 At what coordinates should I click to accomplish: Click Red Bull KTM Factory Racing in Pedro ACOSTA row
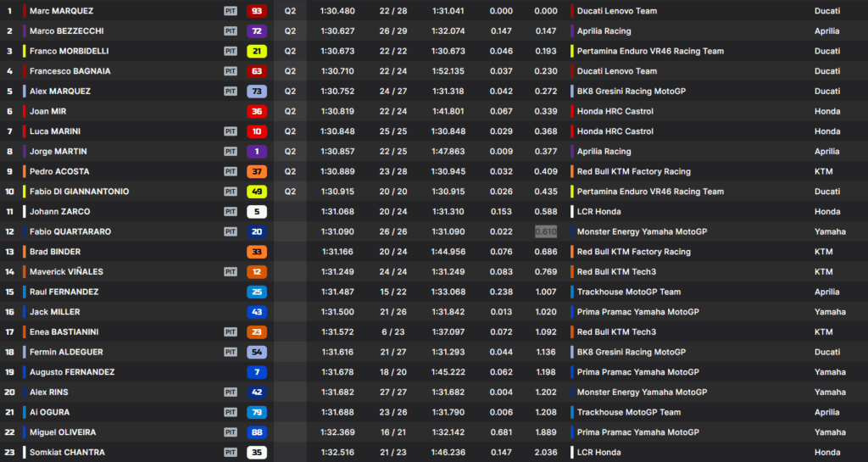634,171
